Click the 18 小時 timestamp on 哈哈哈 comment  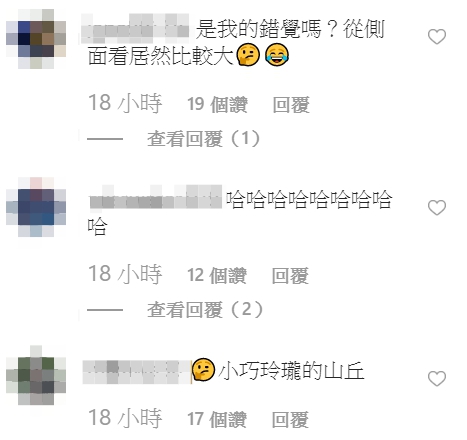tap(125, 274)
